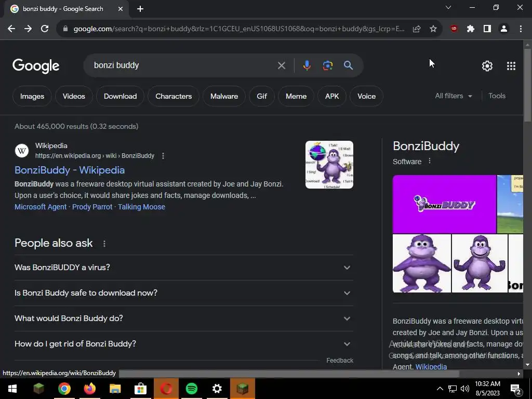The height and width of the screenshot is (399, 532).
Task: Select the APK filter chip
Action: (x=332, y=96)
